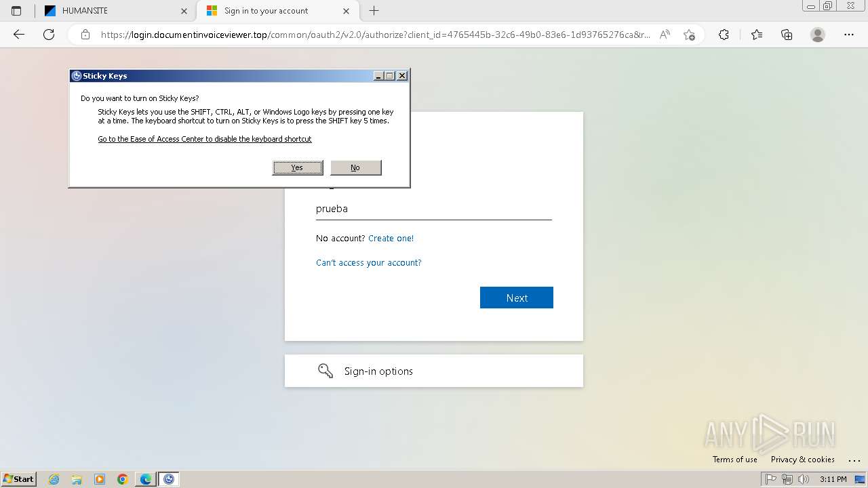Open Privacy & cookies link
Viewport: 868px width, 488px height.
point(803,460)
